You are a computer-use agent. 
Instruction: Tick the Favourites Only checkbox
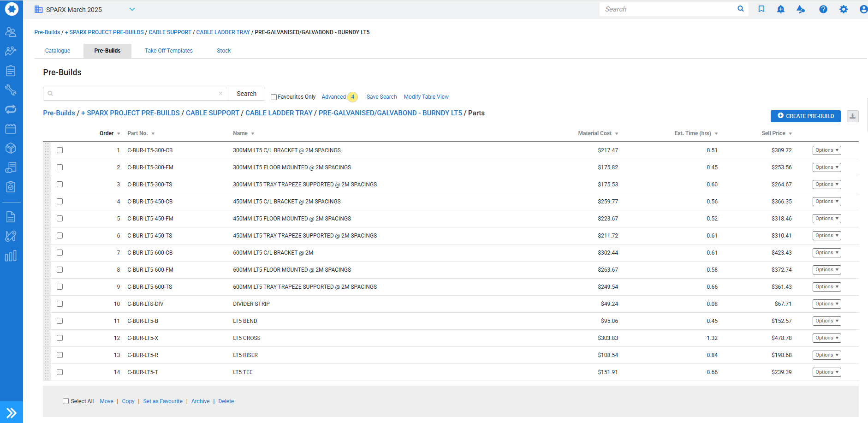(x=273, y=97)
